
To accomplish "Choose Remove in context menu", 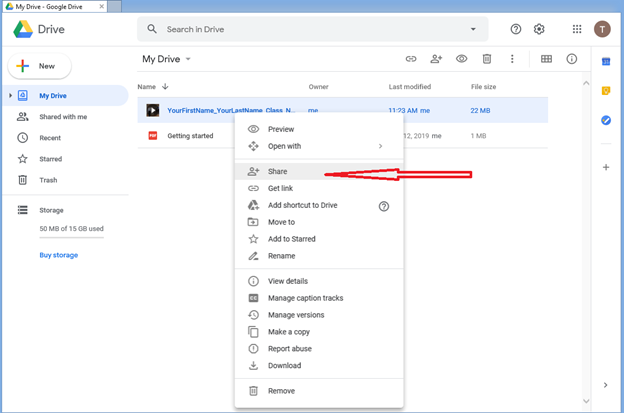I will click(x=319, y=391).
